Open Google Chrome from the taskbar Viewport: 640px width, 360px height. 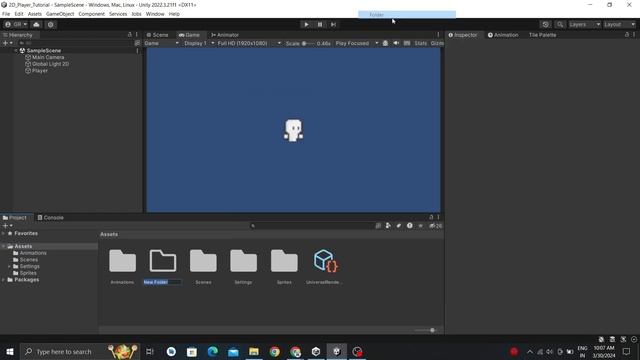[275, 351]
